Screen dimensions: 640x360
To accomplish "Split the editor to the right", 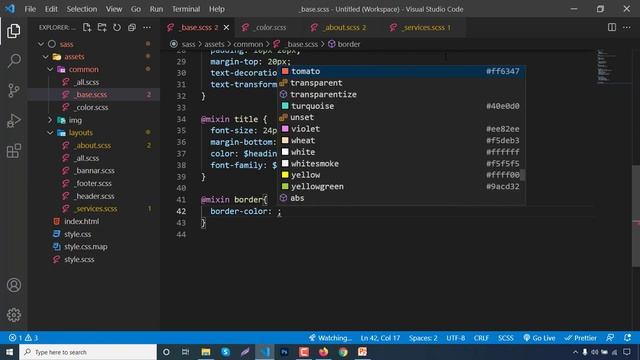I will click(611, 27).
